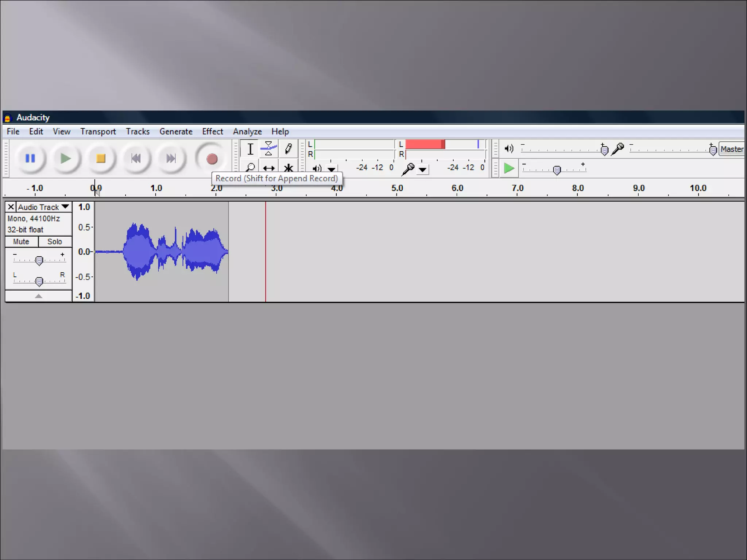Screen dimensions: 747x560
Task: Click the yellow Stop button
Action: pyautogui.click(x=101, y=159)
